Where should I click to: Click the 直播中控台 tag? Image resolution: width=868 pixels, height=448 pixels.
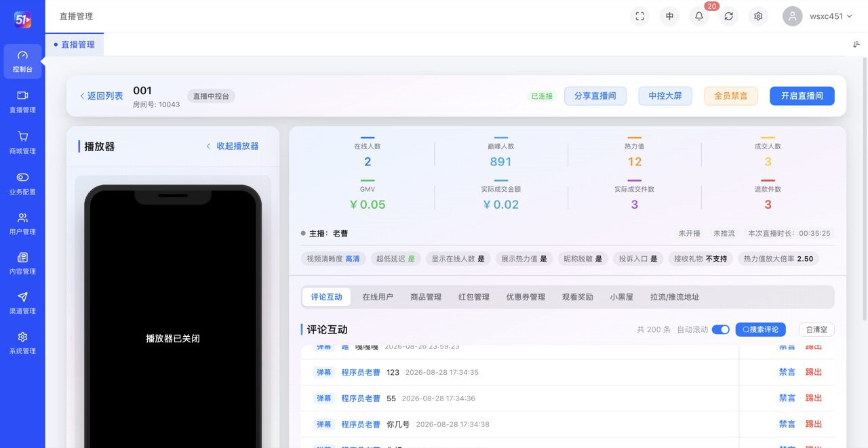(x=211, y=96)
